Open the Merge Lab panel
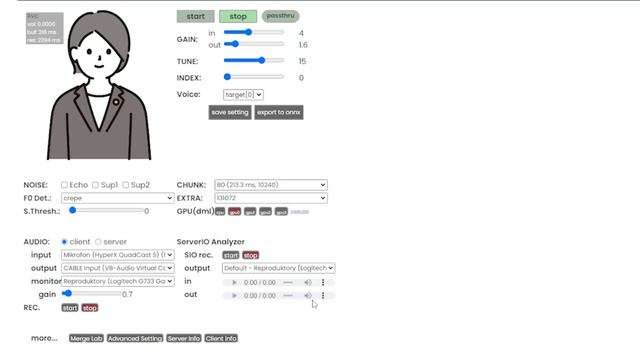The width and height of the screenshot is (640, 360). click(x=86, y=338)
